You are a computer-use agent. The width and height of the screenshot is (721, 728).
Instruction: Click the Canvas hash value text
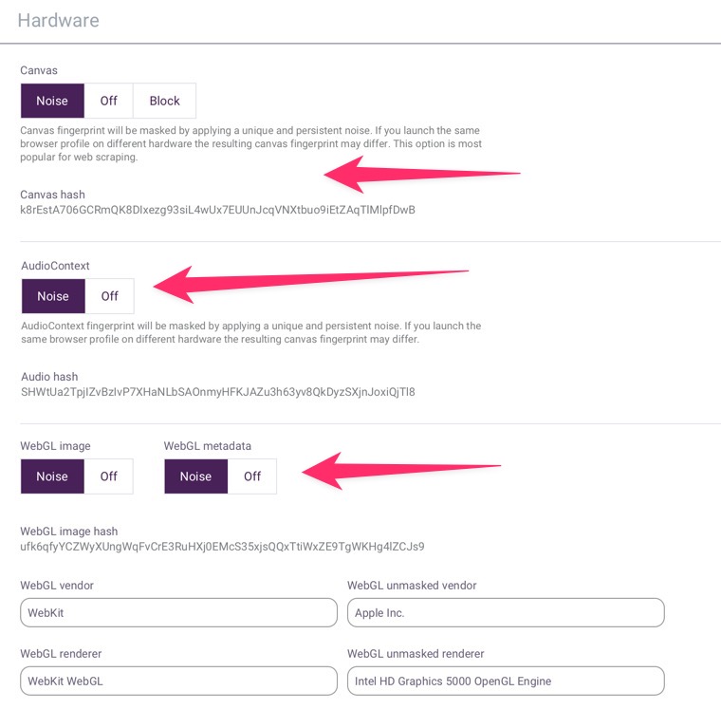[x=217, y=210]
